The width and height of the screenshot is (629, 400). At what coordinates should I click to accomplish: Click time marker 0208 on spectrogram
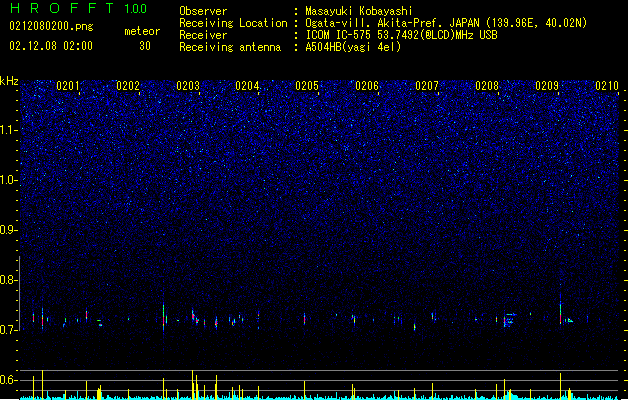[487, 86]
